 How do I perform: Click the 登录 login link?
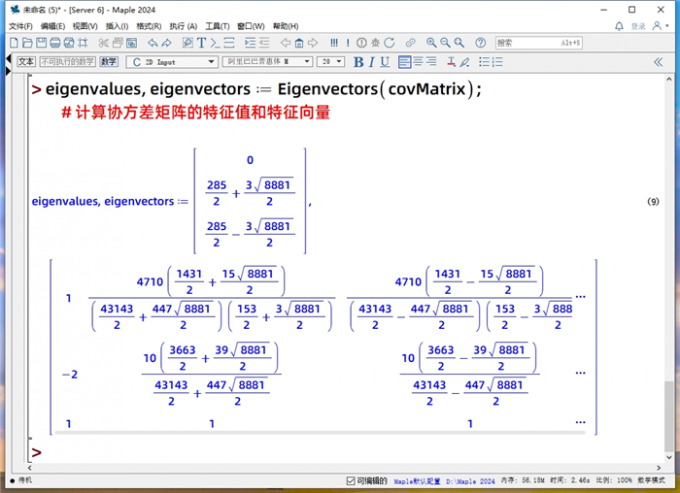[638, 26]
